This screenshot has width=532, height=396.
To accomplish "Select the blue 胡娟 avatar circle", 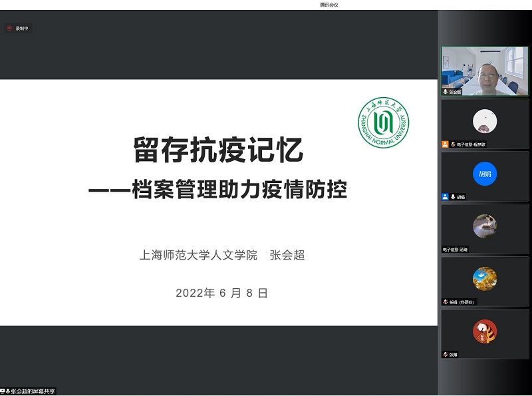I will (x=485, y=174).
